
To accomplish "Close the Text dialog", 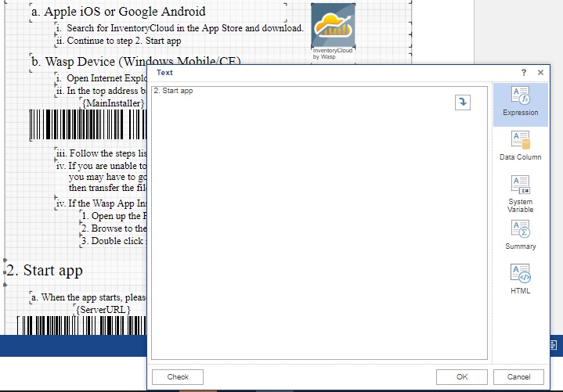I will [540, 73].
